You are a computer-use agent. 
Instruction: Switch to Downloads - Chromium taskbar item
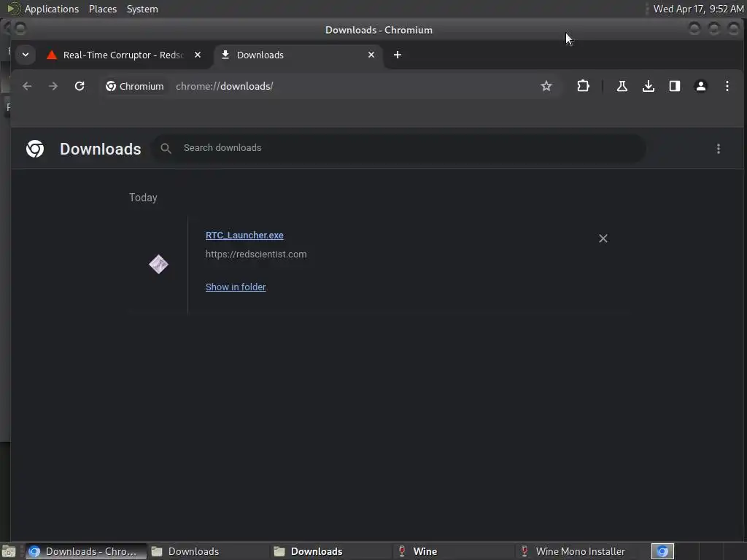click(86, 551)
